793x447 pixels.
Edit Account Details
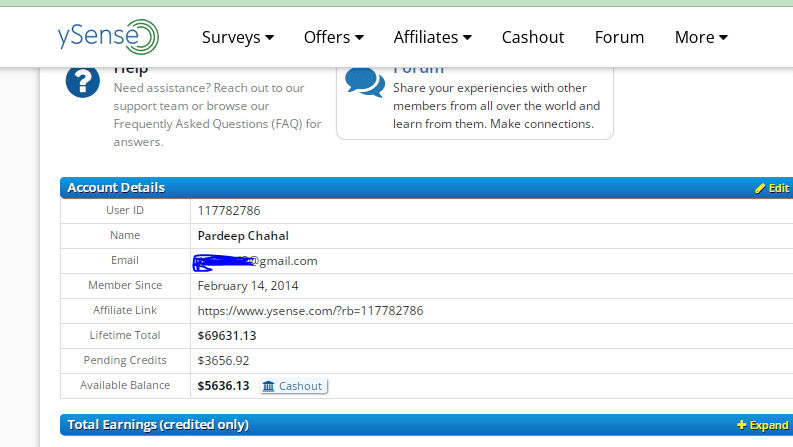(x=772, y=188)
